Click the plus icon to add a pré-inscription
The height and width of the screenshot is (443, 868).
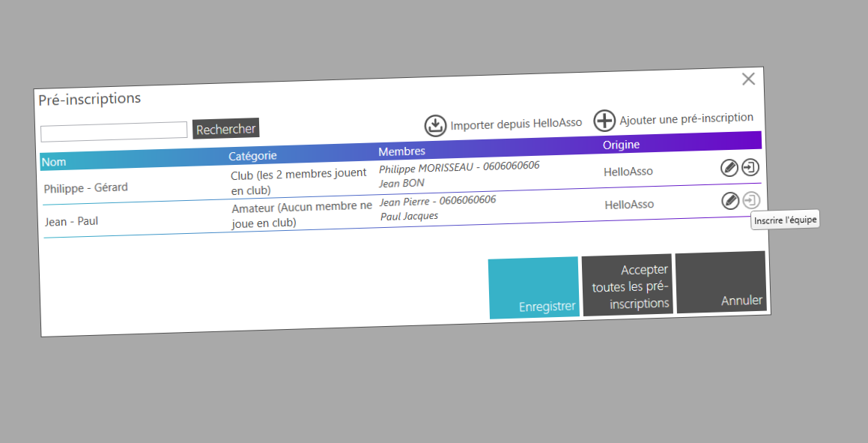tap(604, 121)
